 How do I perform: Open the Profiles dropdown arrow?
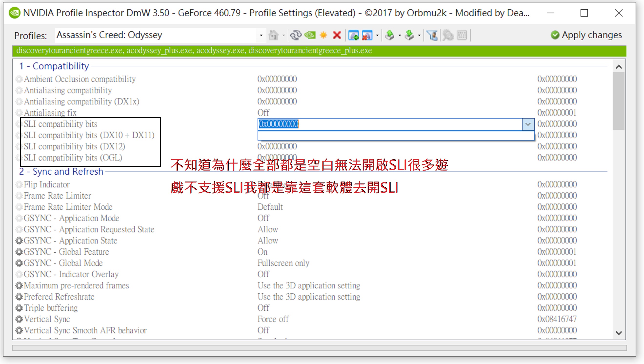[261, 35]
